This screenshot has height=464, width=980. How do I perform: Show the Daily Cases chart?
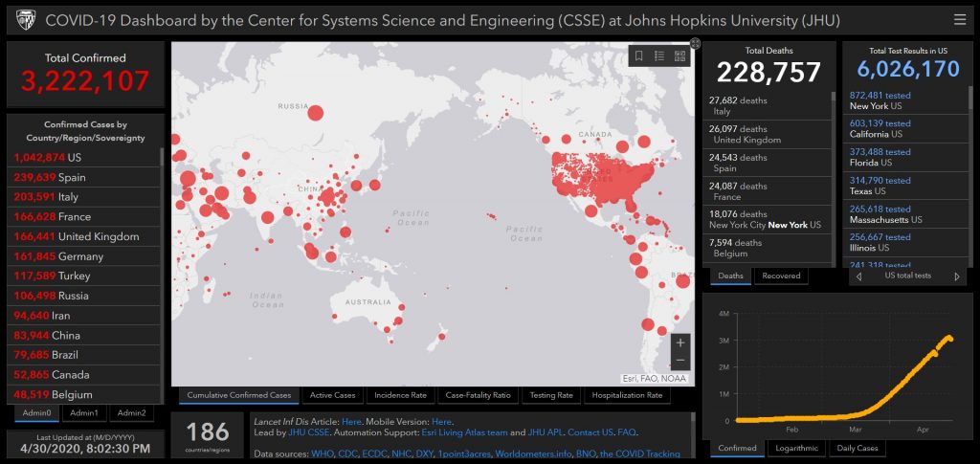[859, 448]
